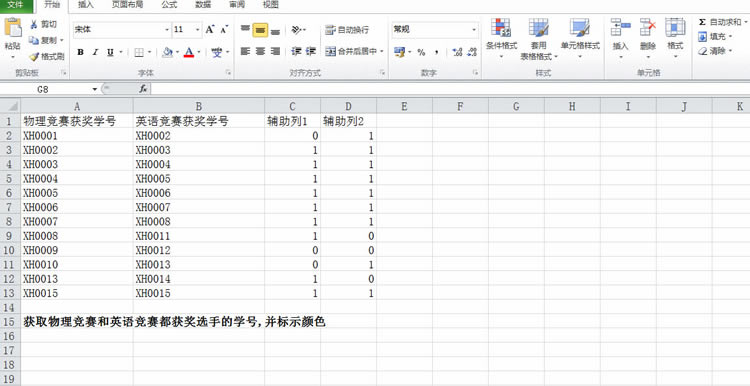Click the Copy icon

[33, 40]
